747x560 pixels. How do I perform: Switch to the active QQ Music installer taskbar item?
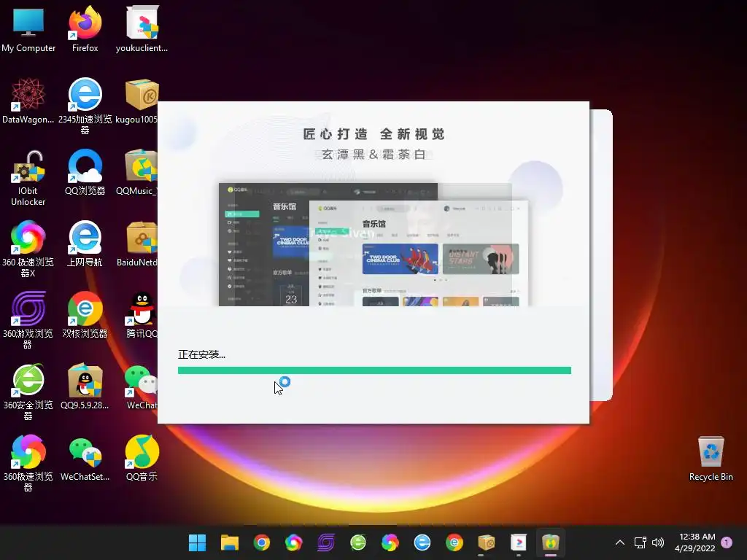point(551,542)
